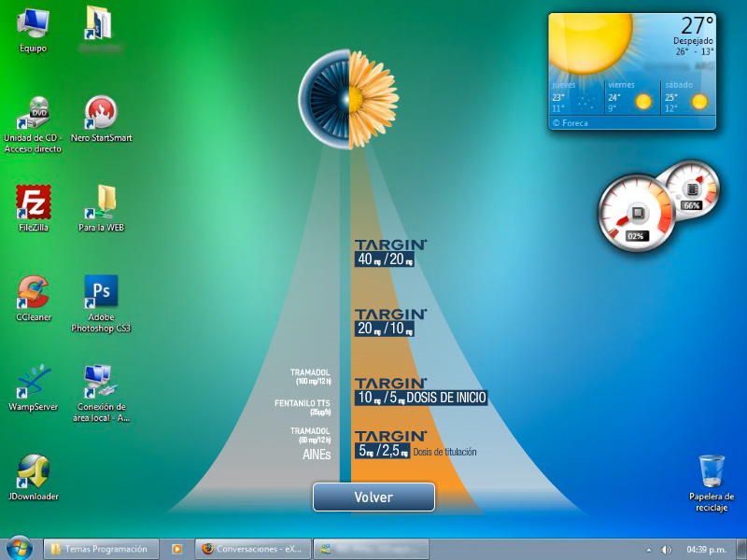Viewport: 747px width, 560px height.
Task: Click the Volver button
Action: (x=373, y=497)
